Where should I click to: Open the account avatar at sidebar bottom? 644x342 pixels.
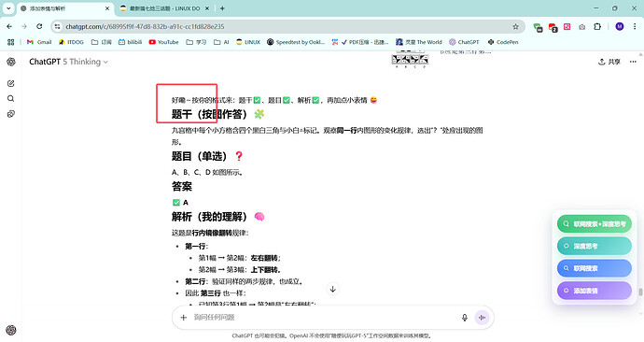pyautogui.click(x=11, y=330)
